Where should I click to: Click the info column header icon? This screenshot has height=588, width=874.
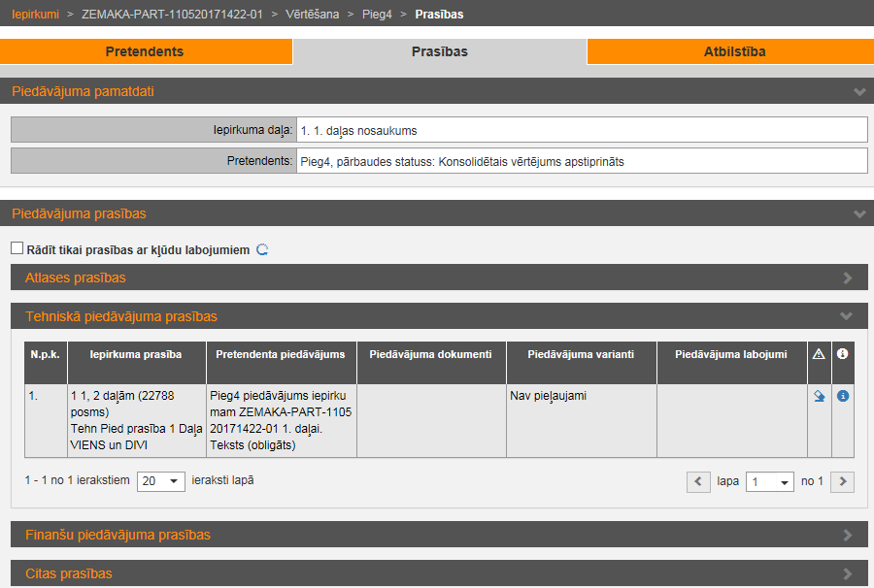point(843,354)
